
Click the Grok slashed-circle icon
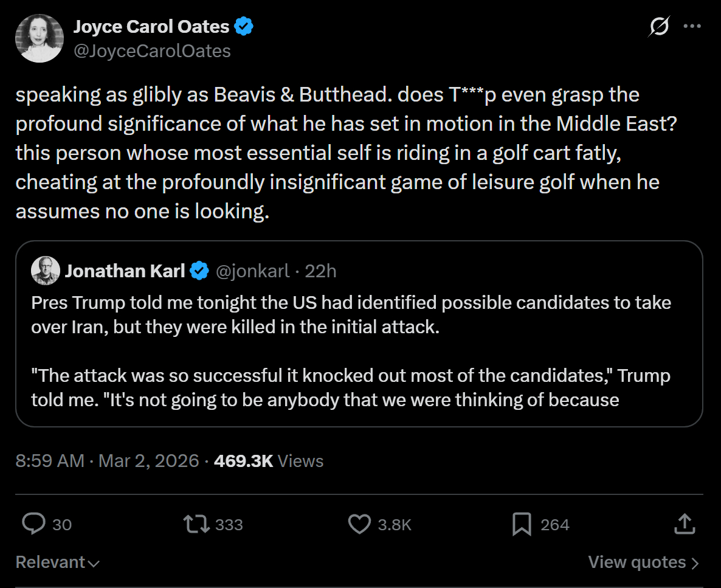[659, 27]
